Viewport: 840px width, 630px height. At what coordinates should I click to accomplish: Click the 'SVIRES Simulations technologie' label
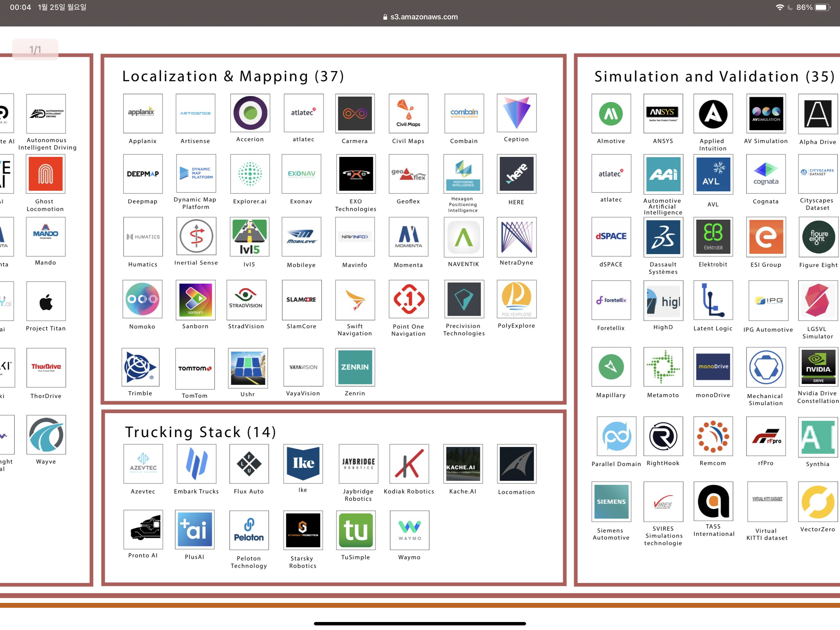coord(664,536)
